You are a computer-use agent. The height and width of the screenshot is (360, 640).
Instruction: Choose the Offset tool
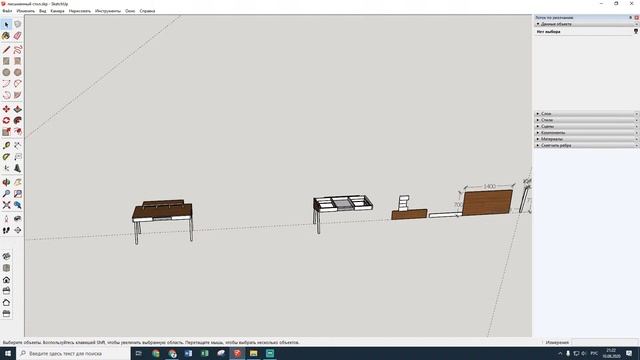18,131
